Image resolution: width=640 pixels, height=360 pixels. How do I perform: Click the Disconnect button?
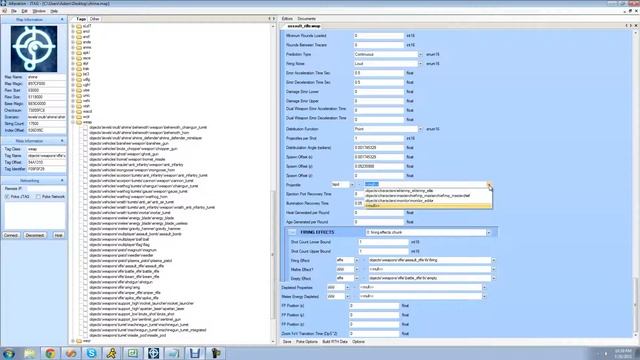coord(35,236)
